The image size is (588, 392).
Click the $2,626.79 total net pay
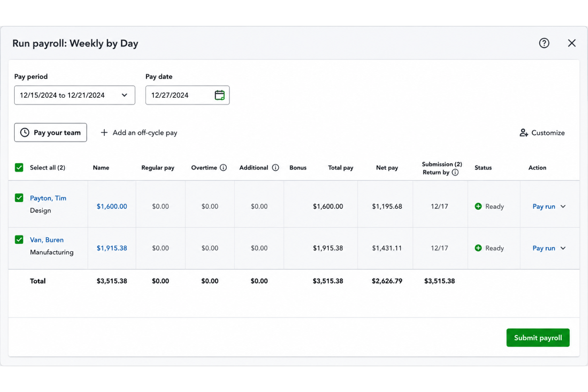387,281
